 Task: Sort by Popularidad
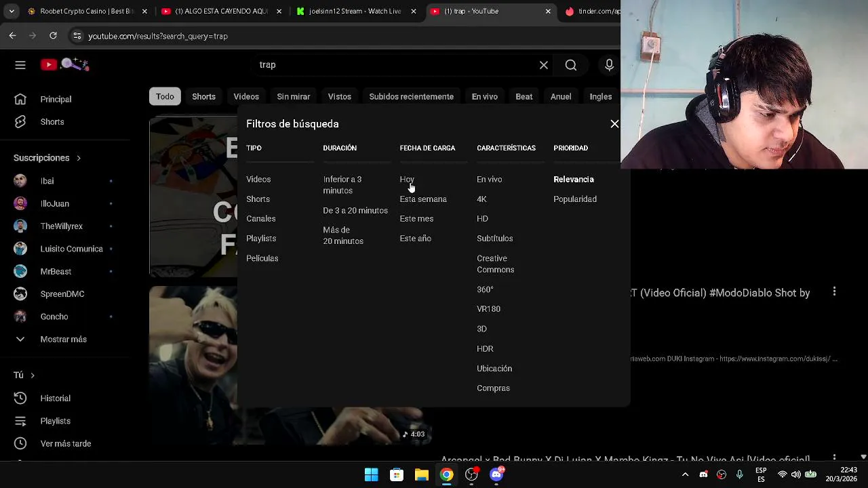tap(575, 199)
